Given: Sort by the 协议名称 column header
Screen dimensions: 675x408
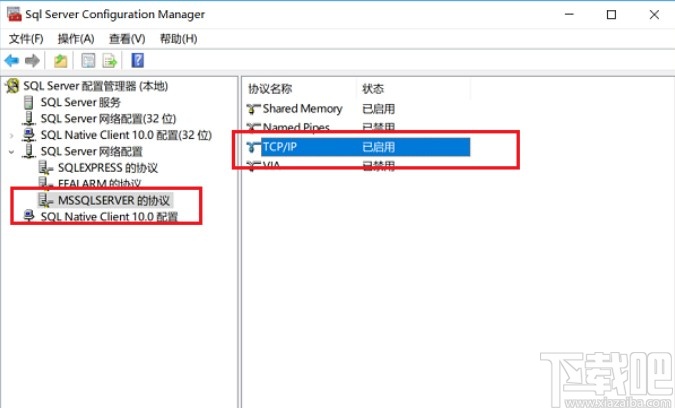Looking at the screenshot, I should tap(268, 88).
